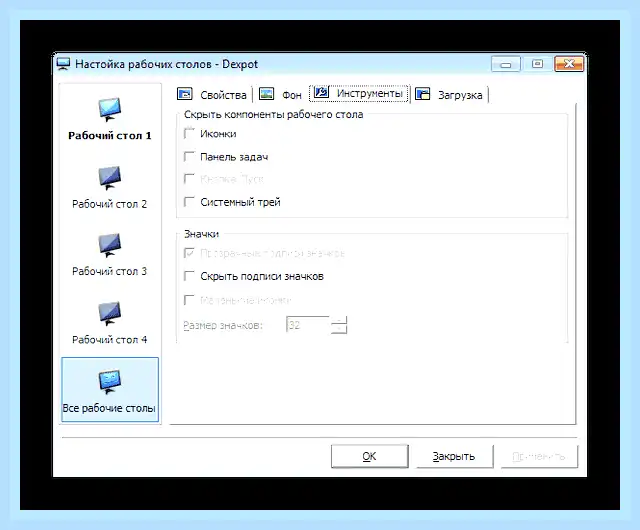Click the Размер значков value field
The height and width of the screenshot is (530, 640).
click(308, 325)
